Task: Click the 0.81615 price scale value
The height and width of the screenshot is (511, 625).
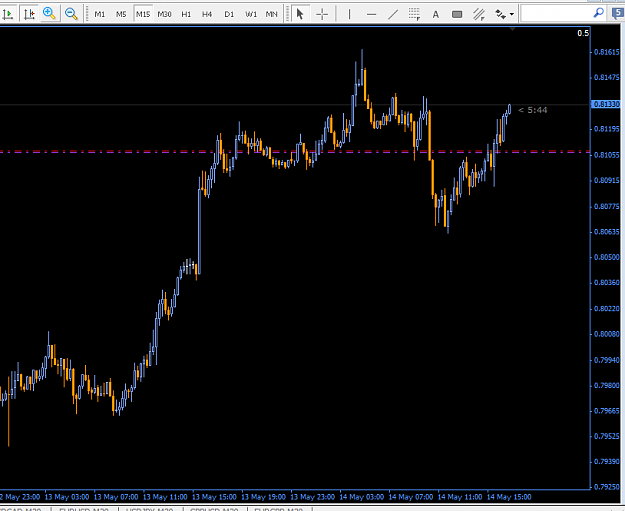Action: click(607, 52)
